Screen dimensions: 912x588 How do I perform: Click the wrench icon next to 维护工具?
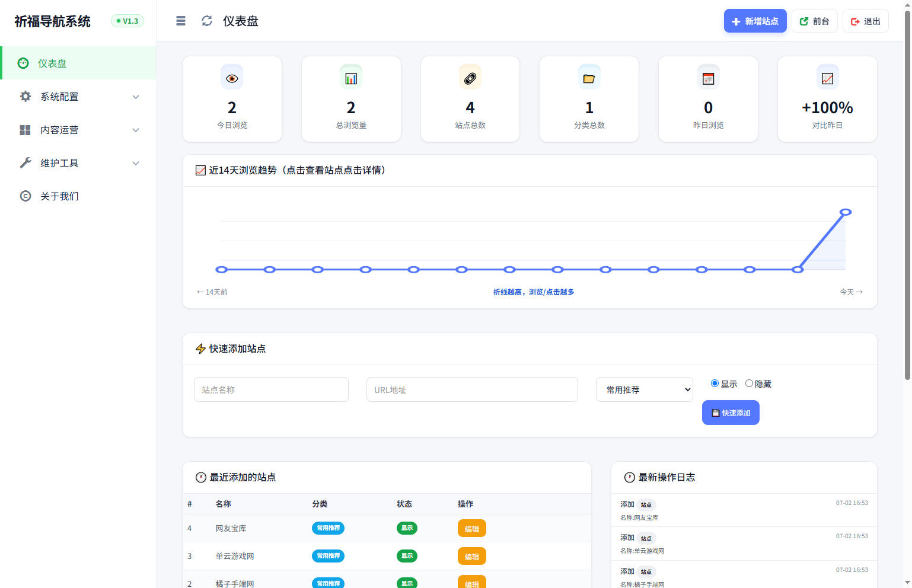tap(25, 162)
